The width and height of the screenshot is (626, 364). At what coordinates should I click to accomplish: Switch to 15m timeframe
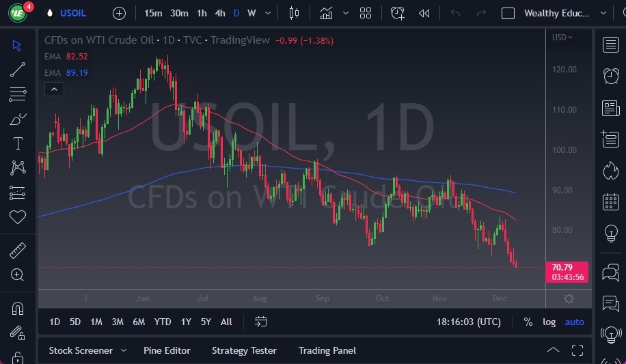(x=153, y=13)
